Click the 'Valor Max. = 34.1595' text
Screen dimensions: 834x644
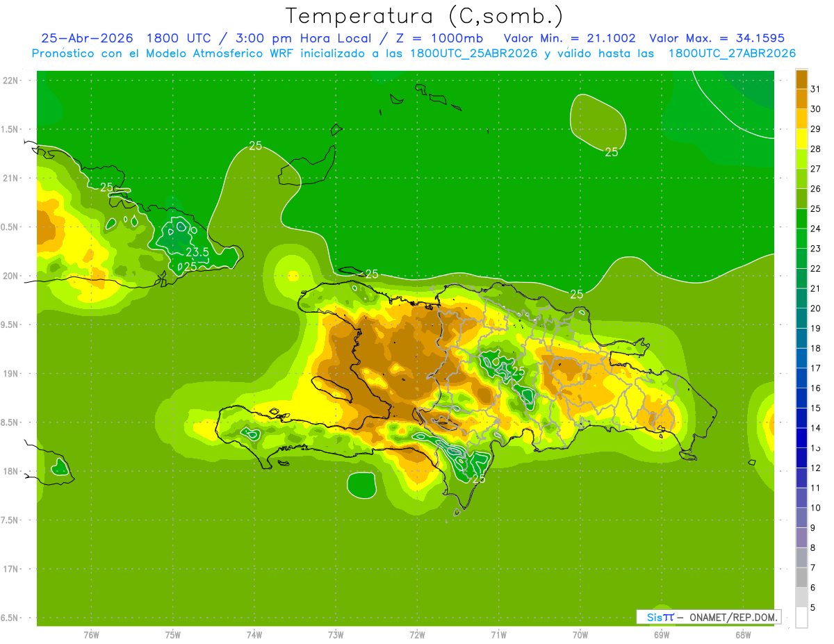point(717,38)
